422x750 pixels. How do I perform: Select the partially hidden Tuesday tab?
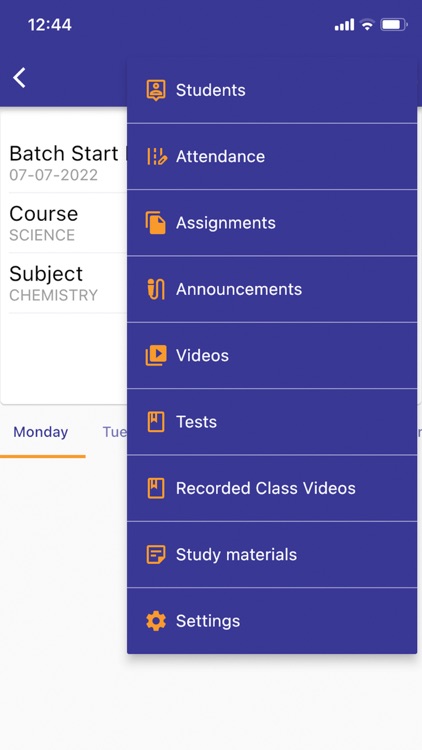115,432
